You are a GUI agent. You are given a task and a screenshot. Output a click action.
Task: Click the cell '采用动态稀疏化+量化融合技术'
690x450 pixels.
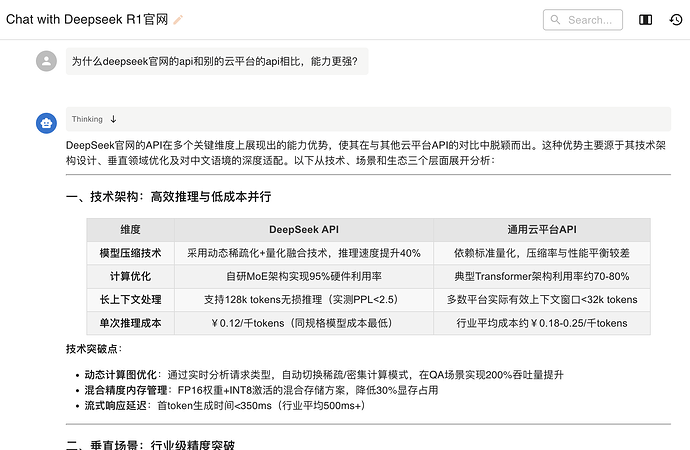point(304,253)
